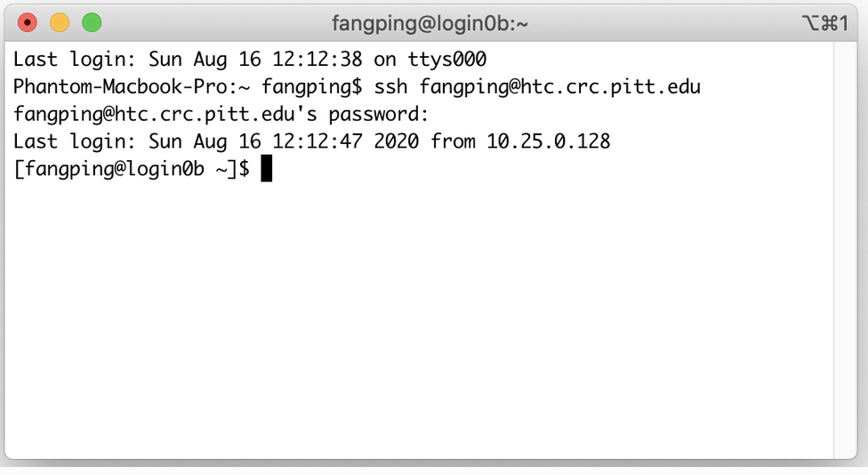Click the green full-screen window button
The image size is (868, 475).
tap(92, 22)
